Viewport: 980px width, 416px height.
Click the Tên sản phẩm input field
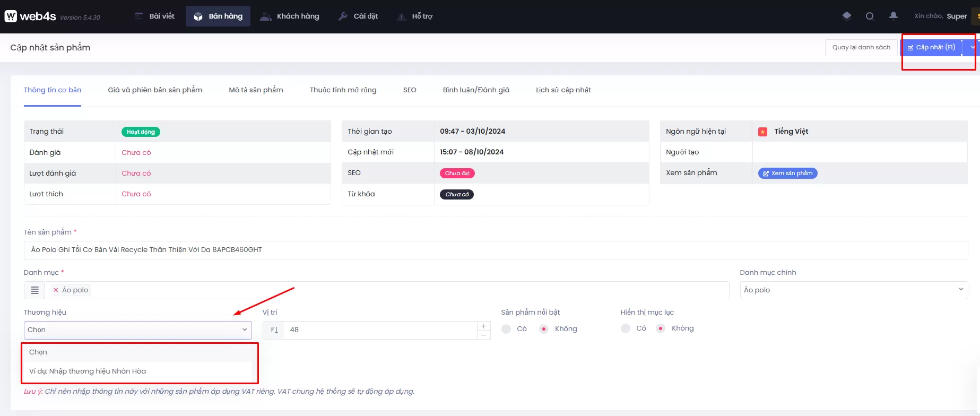coord(496,250)
